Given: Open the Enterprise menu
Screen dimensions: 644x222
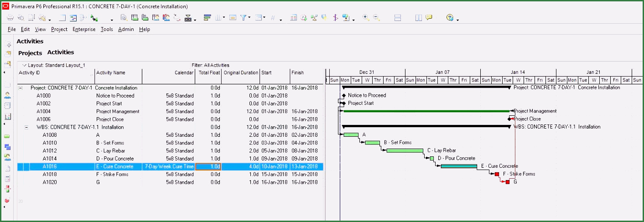Looking at the screenshot, I should 84,29.
